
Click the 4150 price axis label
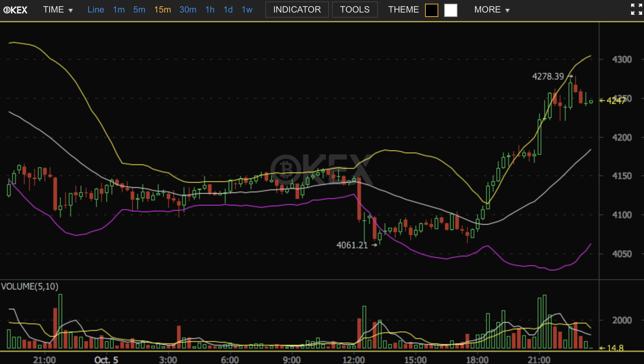pos(622,176)
